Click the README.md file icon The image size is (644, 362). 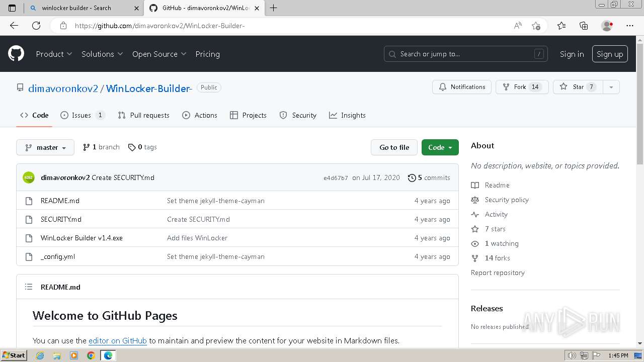tap(29, 201)
